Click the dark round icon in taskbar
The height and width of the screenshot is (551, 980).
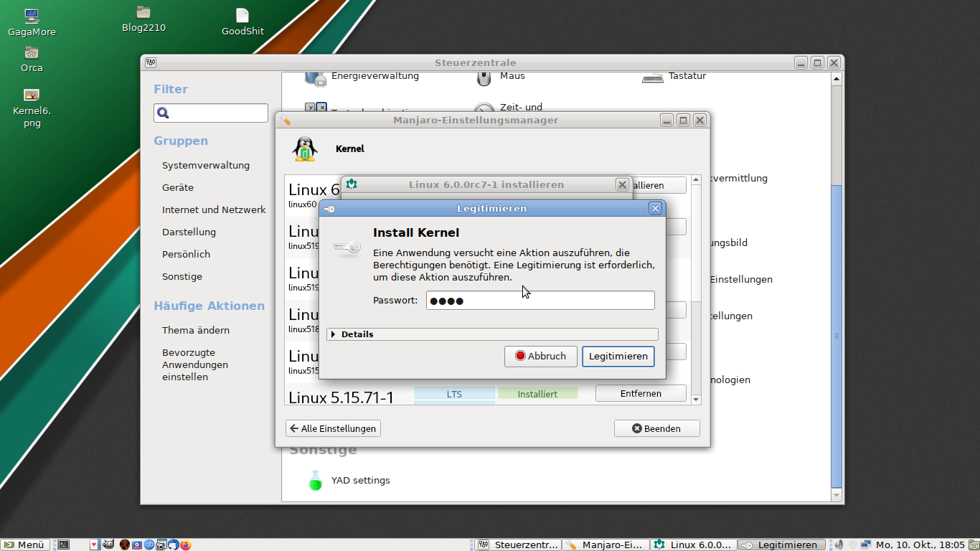[125, 545]
